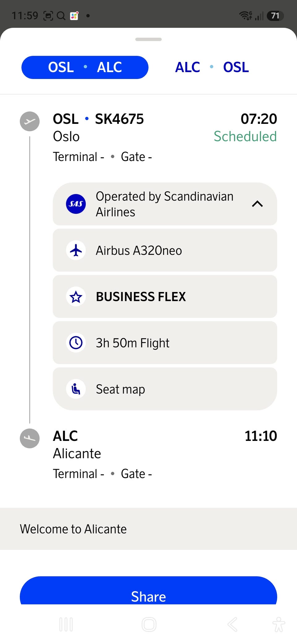
Task: Tap the BUSINESS FLEX fare row
Action: tap(165, 297)
